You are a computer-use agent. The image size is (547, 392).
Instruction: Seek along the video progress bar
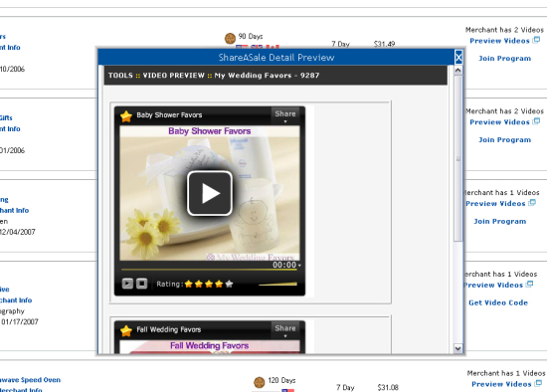click(x=209, y=270)
